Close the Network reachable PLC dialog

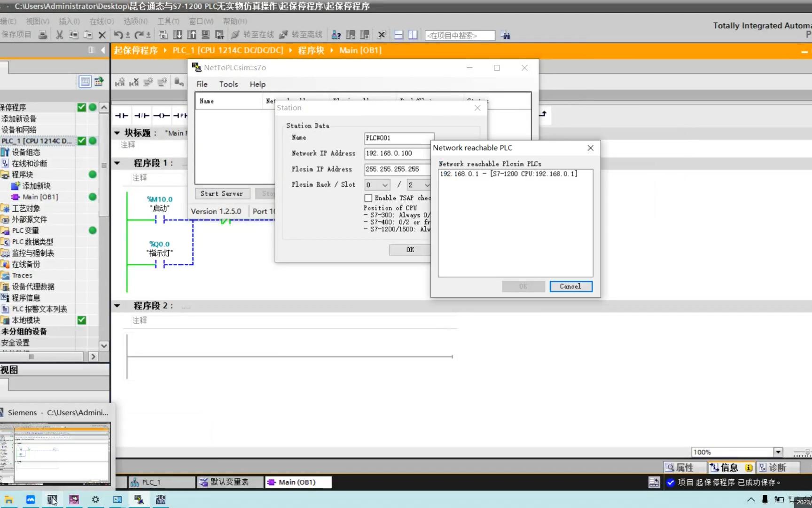pos(590,148)
